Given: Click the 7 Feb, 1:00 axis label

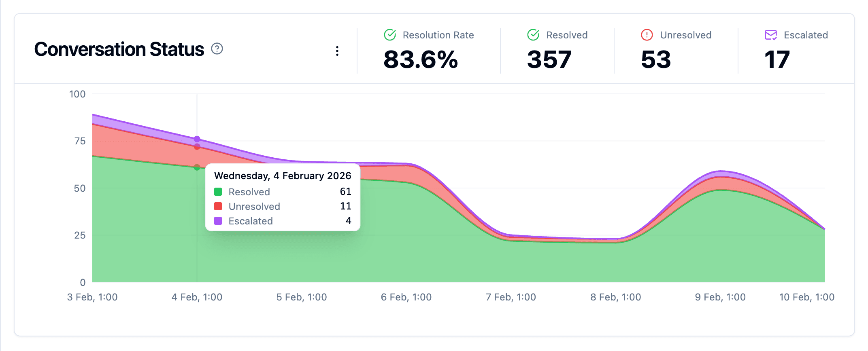Looking at the screenshot, I should coord(511,297).
